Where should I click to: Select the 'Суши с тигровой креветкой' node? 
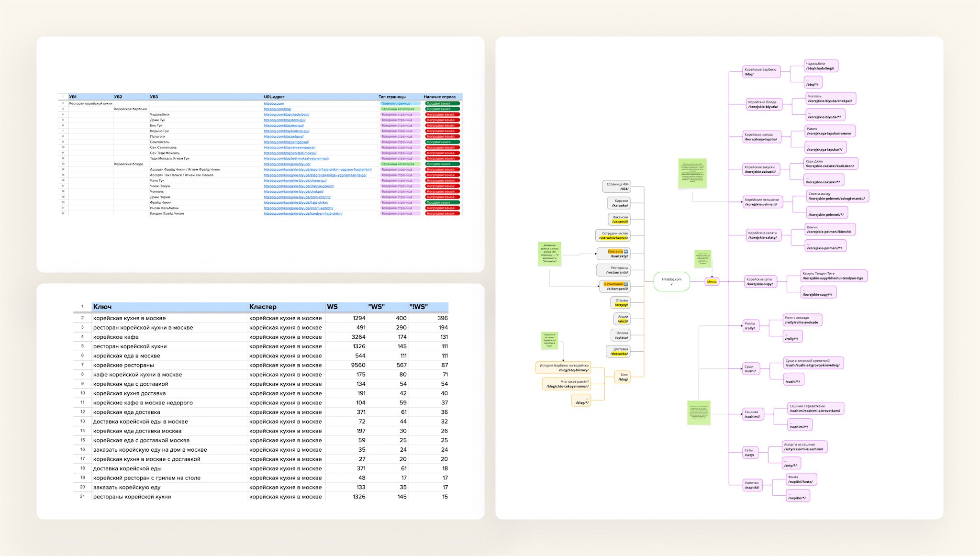[813, 363]
